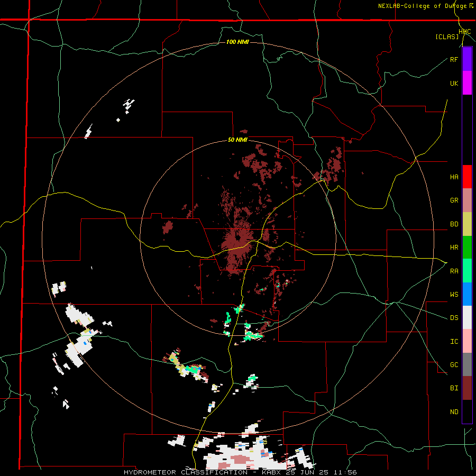Click the 'RA' legend label
The width and height of the screenshot is (476, 476).
pyautogui.click(x=454, y=271)
